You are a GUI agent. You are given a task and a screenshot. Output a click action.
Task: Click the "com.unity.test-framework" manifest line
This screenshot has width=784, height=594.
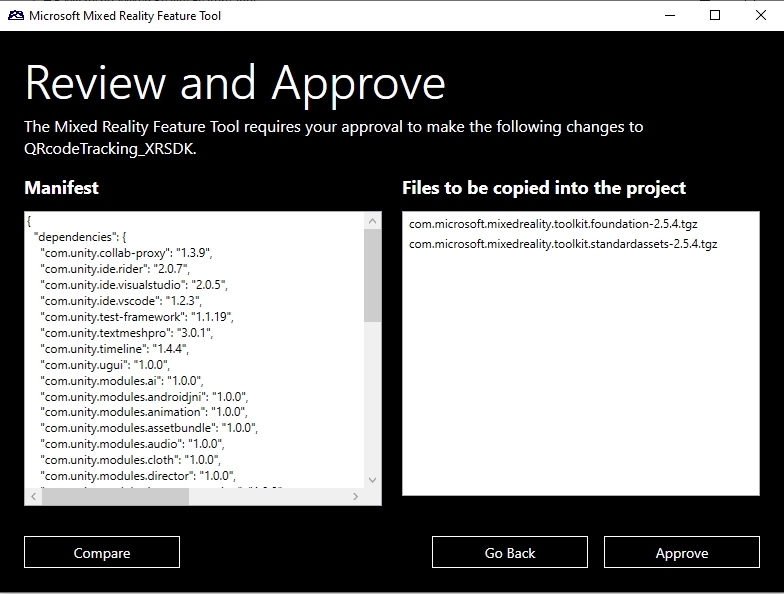(x=137, y=316)
